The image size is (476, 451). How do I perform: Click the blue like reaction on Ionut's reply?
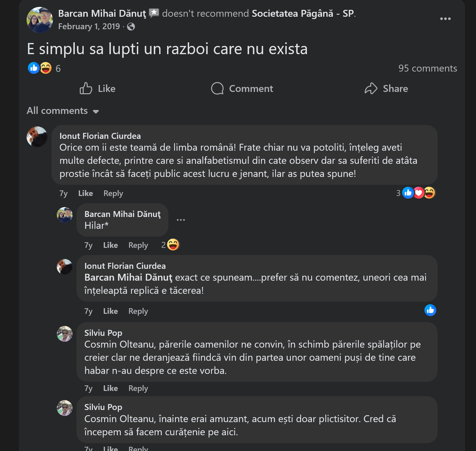(430, 310)
